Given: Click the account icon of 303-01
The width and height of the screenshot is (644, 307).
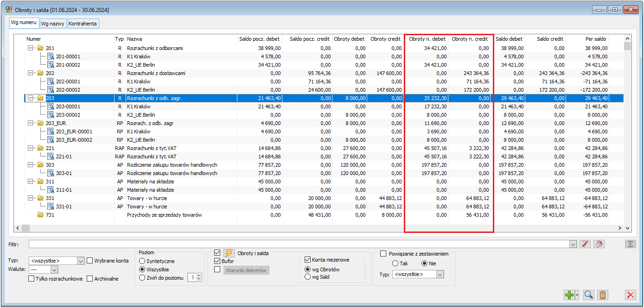Looking at the screenshot, I should [51, 173].
